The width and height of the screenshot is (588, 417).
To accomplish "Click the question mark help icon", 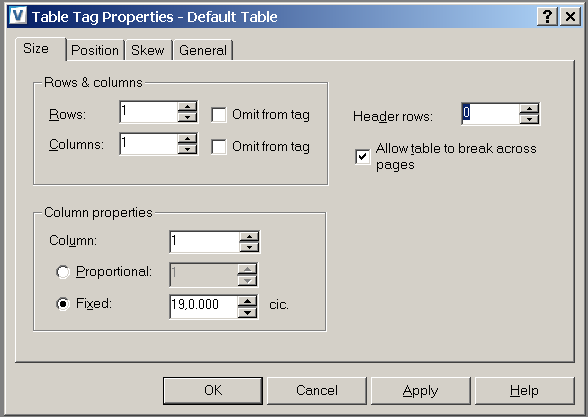I will click(x=547, y=16).
